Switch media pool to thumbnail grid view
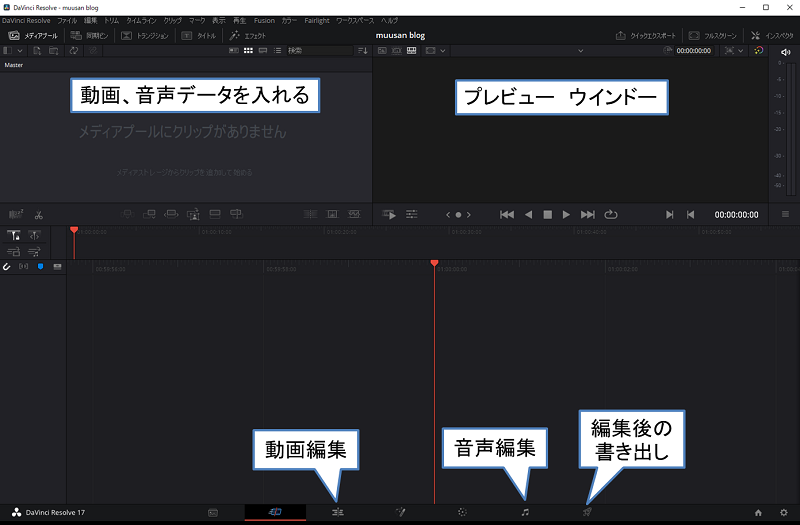800x525 pixels. click(x=248, y=51)
